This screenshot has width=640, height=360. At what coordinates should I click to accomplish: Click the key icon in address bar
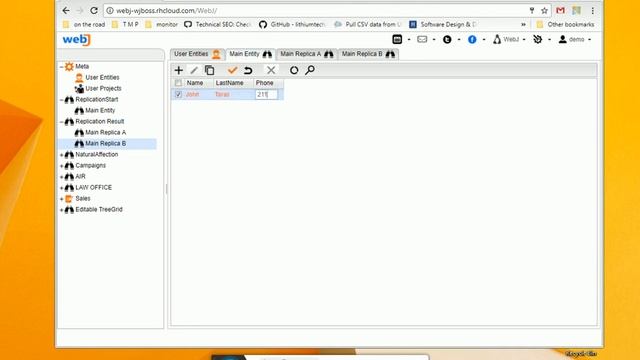click(x=532, y=11)
